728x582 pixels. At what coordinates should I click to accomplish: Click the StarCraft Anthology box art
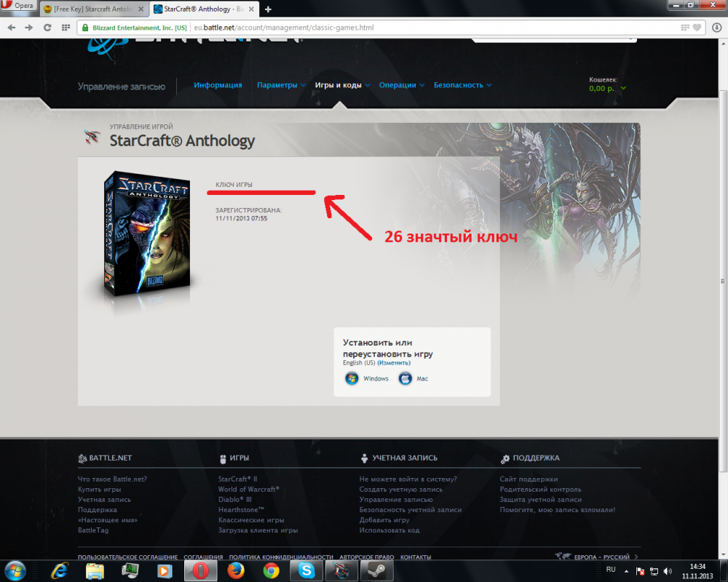[x=149, y=233]
